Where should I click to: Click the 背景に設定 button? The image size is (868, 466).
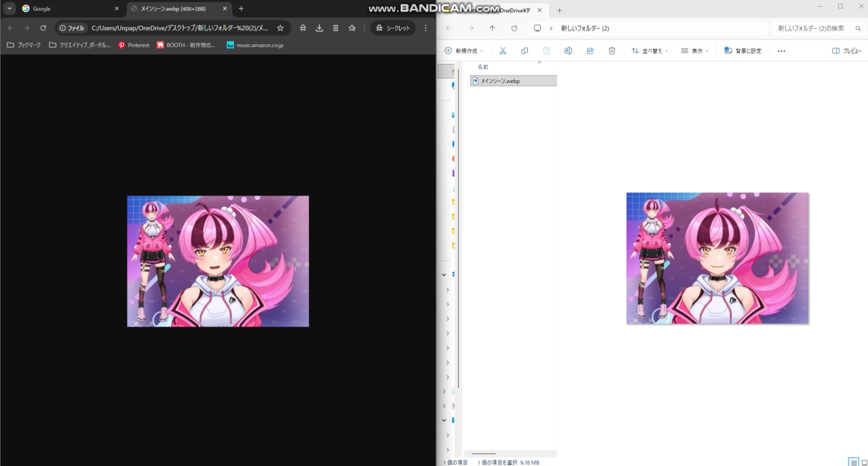742,51
